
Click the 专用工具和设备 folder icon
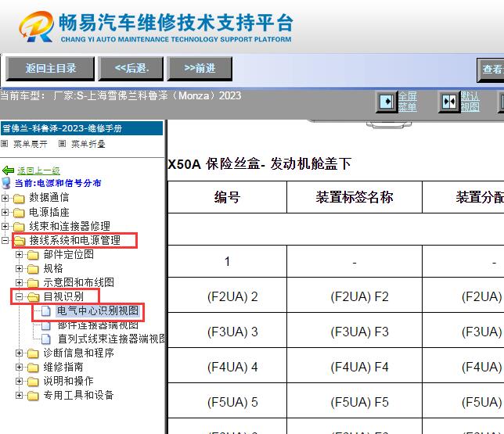click(33, 396)
